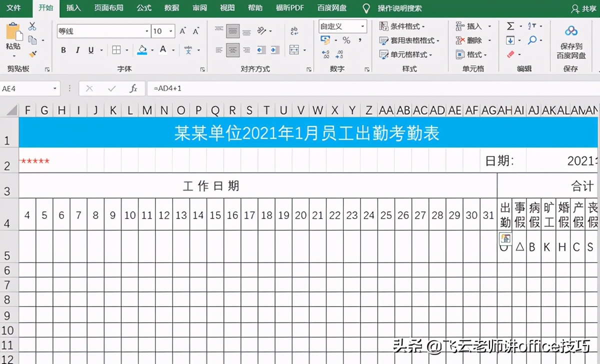600x364 pixels.
Task: Cut the selection with the scissors icon
Action: 32,27
